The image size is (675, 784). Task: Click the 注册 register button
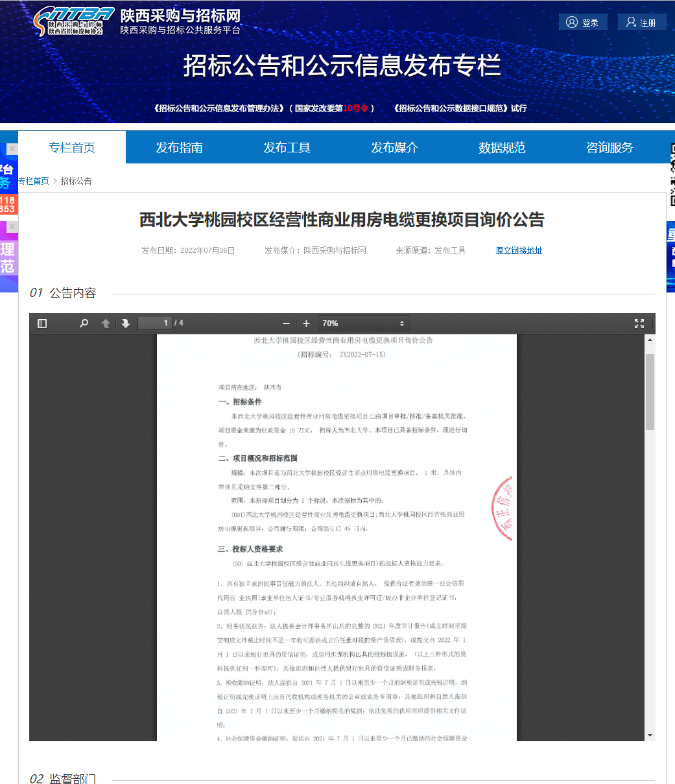pyautogui.click(x=641, y=23)
